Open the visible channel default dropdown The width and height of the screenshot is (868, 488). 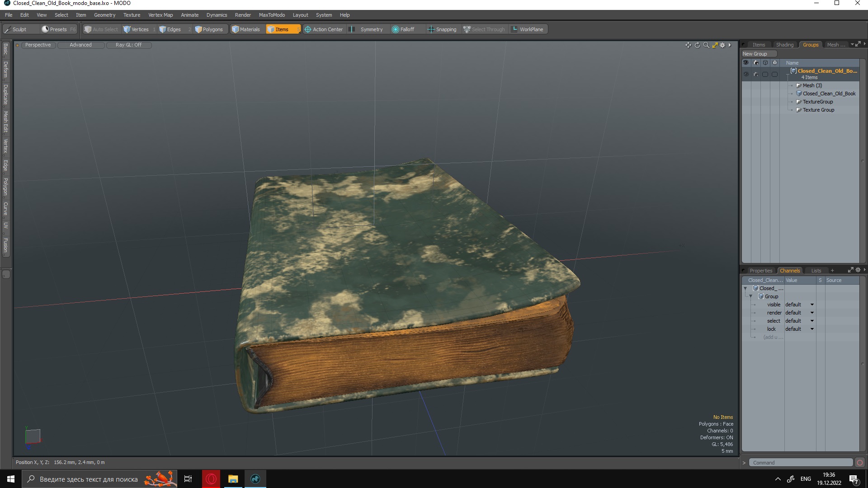812,305
